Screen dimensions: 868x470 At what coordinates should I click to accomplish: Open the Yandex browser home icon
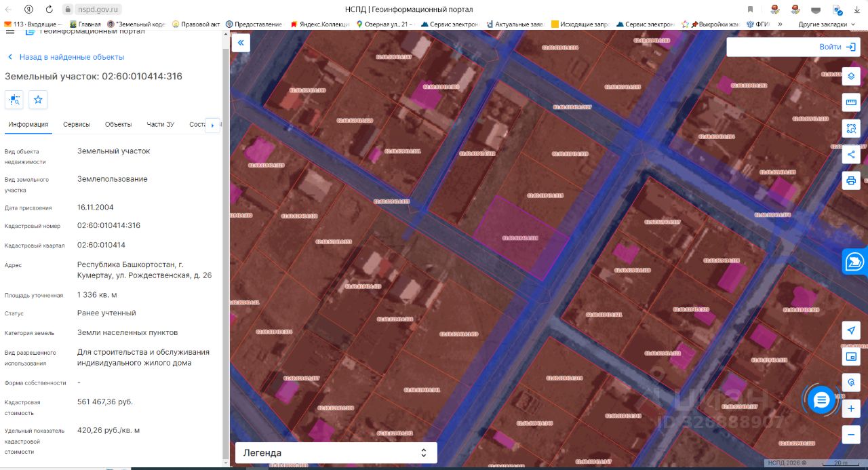(x=29, y=9)
